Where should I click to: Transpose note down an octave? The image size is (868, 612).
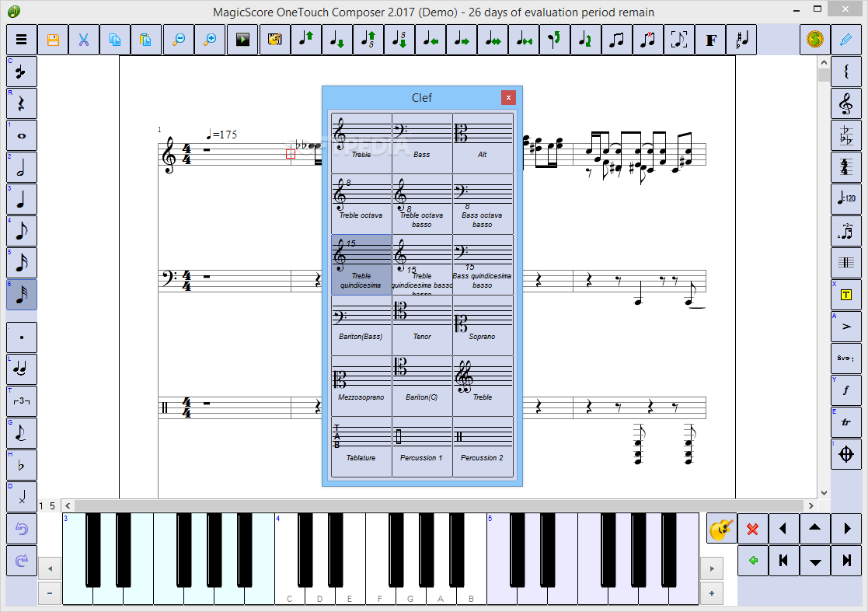coord(399,40)
